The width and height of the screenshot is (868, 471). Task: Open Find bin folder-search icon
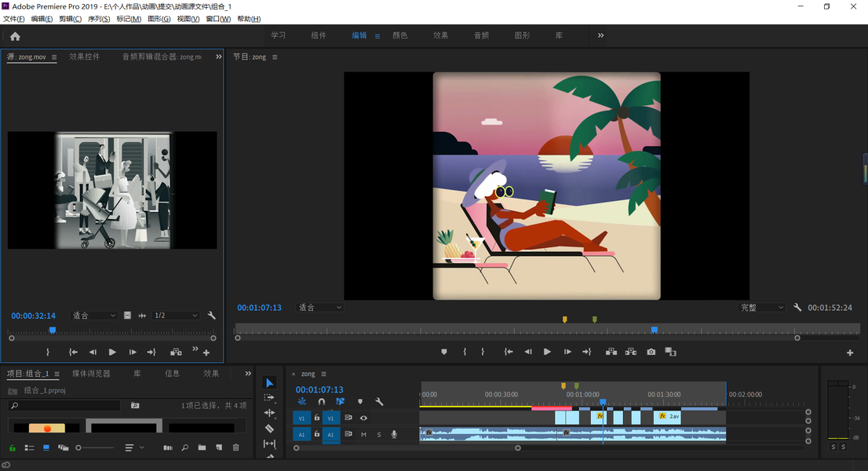click(135, 406)
